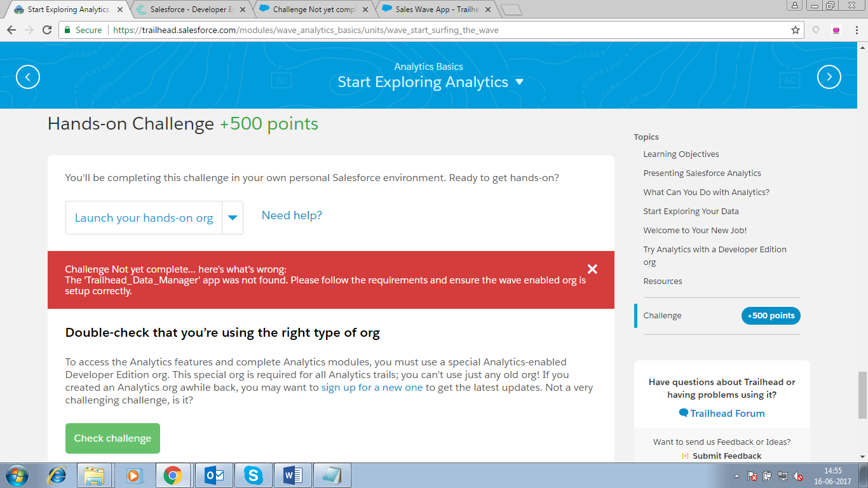868x488 pixels.
Task: Navigate forward in browser history
Action: tap(29, 30)
